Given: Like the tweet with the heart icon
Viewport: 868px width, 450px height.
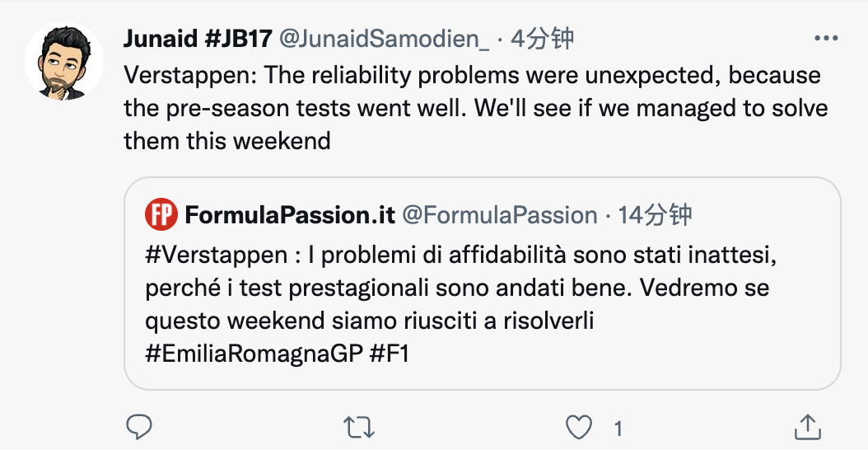Looking at the screenshot, I should [x=580, y=427].
